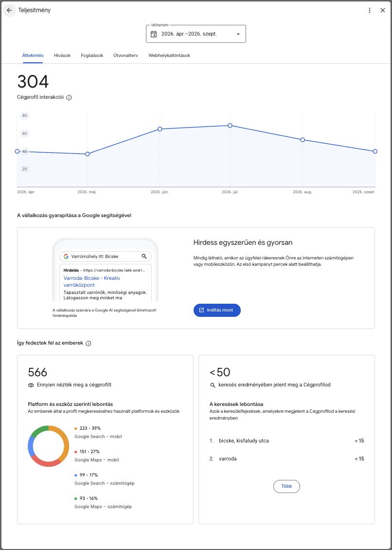Select the 2026. ápr. chart data point

pyautogui.click(x=17, y=151)
